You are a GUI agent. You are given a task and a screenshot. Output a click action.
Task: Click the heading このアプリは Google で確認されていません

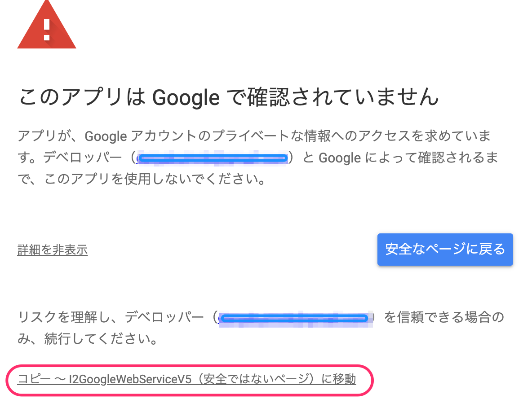pos(229,97)
